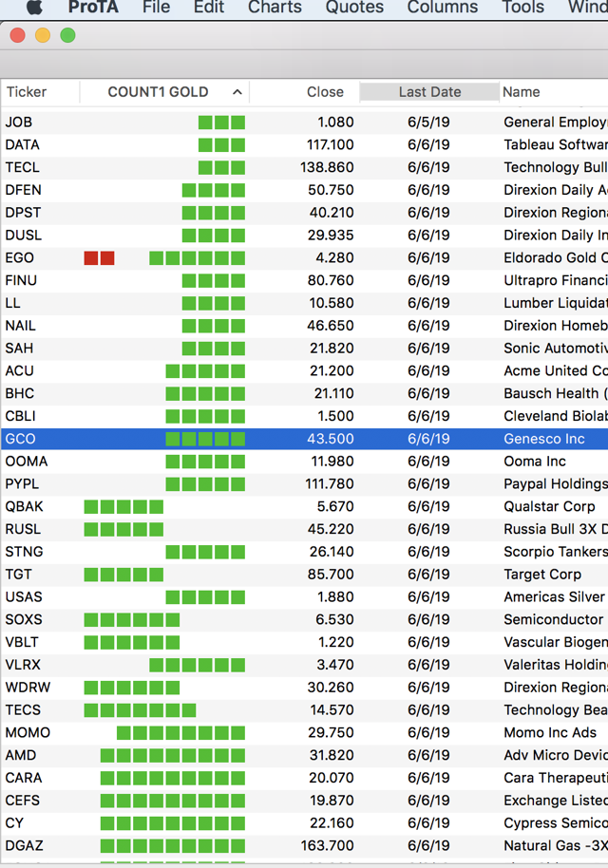Select the DGAZ ticker
The width and height of the screenshot is (608, 868).
(24, 846)
